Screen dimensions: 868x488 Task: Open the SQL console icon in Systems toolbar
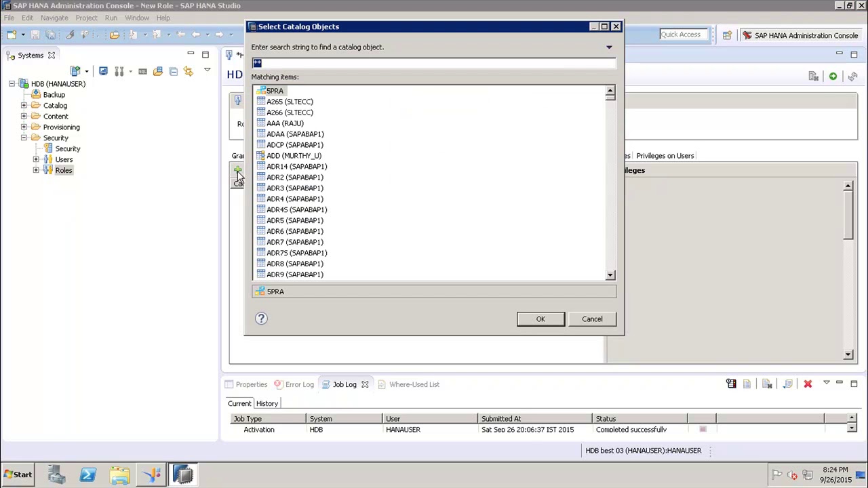coord(142,71)
